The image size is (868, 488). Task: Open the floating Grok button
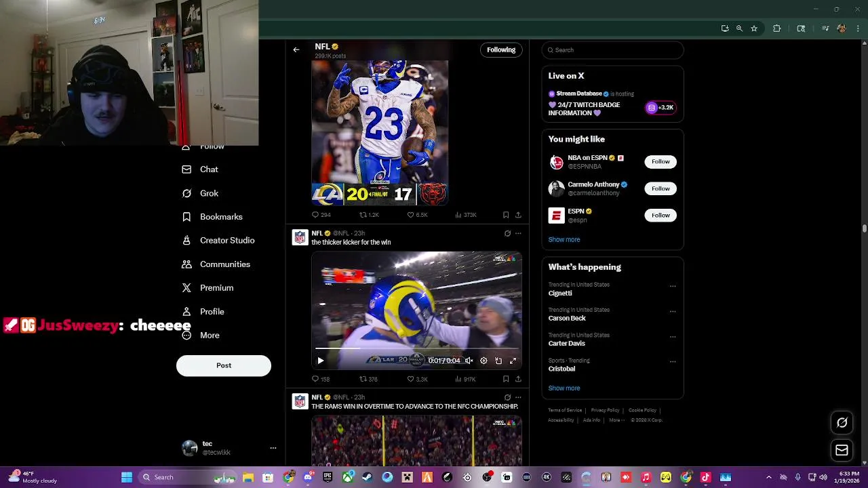pyautogui.click(x=842, y=423)
